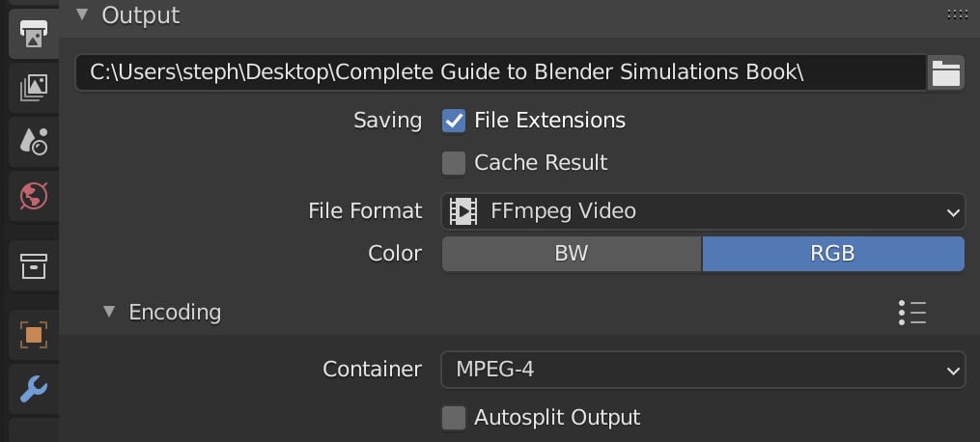
Task: Open the Scene Properties tab icon
Action: point(33,142)
